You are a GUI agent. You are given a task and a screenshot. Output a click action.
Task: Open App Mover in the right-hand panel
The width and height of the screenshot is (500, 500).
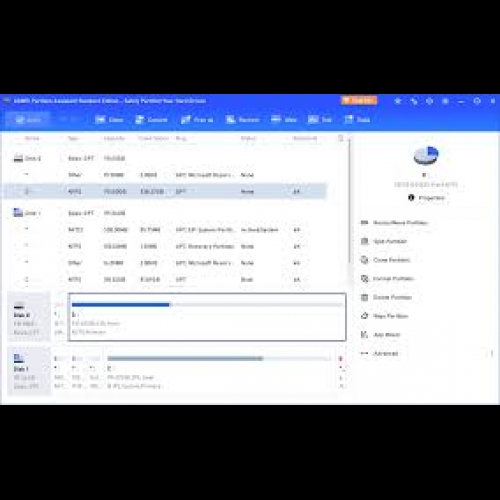tap(380, 335)
